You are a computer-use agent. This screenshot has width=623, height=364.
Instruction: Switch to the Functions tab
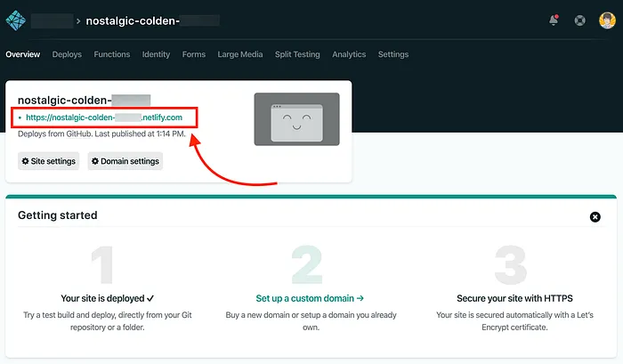[111, 54]
